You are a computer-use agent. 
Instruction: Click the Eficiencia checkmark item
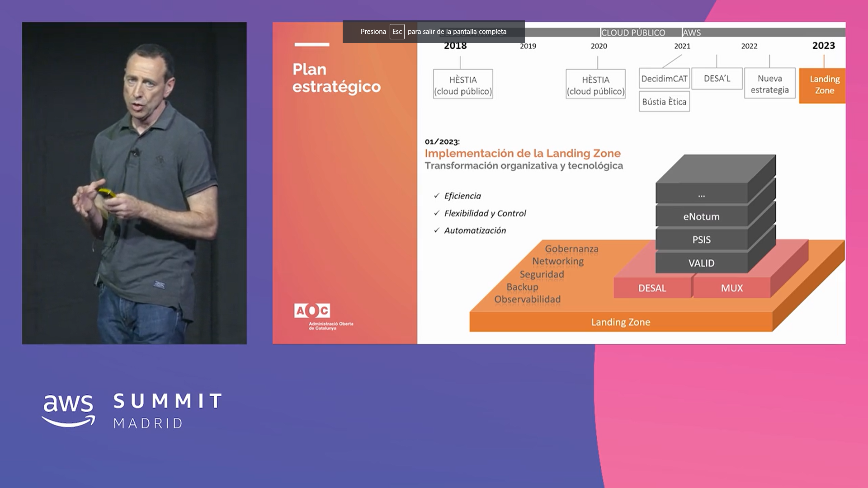click(x=462, y=196)
